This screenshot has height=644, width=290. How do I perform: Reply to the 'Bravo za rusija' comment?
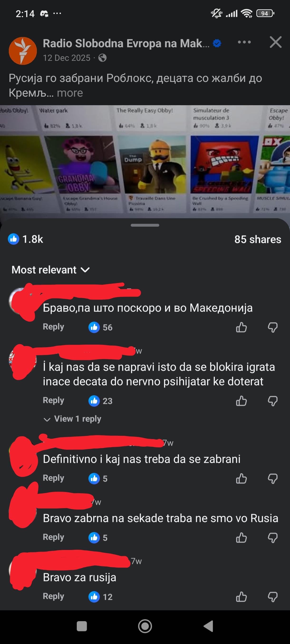(x=53, y=596)
